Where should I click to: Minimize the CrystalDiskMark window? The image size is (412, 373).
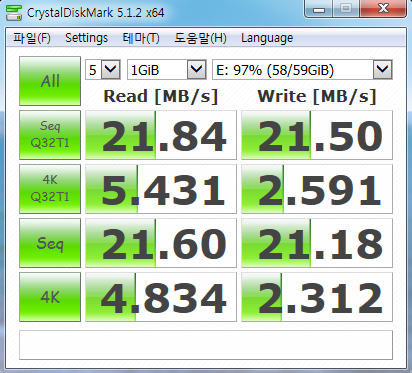coord(319,9)
